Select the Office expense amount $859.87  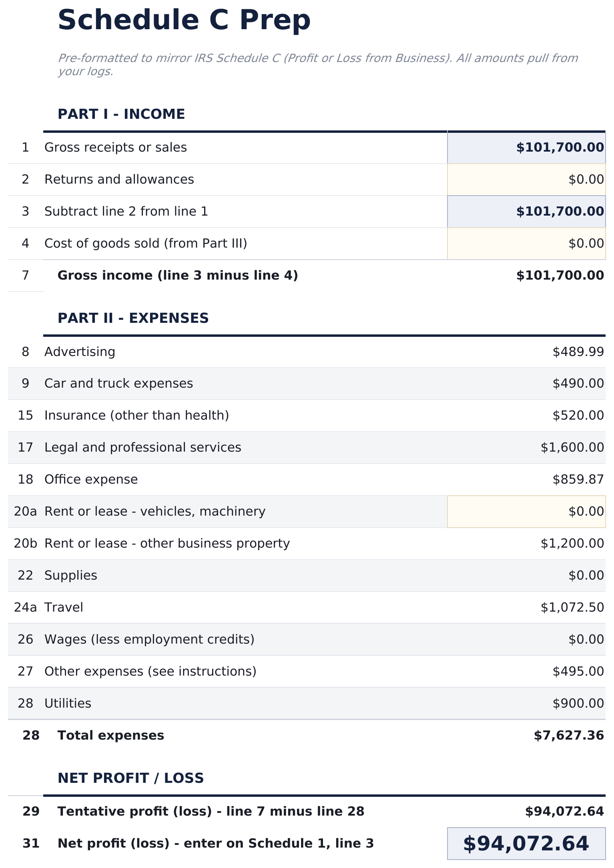click(578, 480)
